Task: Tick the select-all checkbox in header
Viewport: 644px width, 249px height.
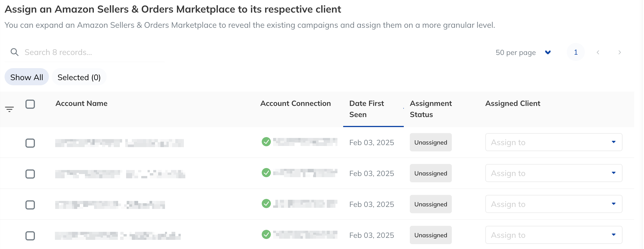Action: (x=30, y=104)
